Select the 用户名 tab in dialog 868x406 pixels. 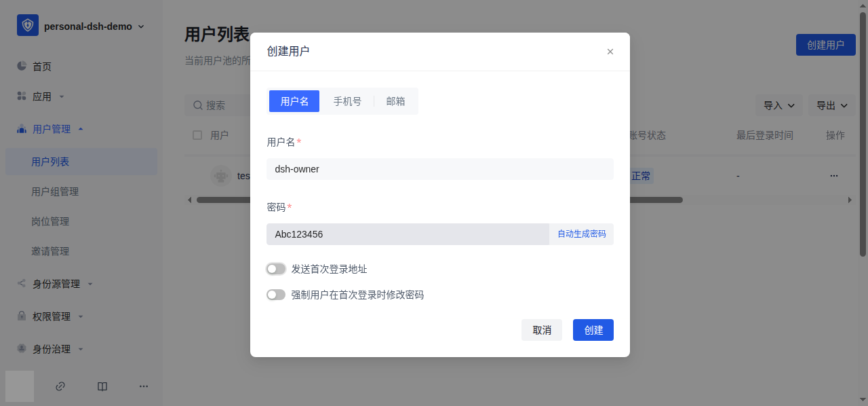pyautogui.click(x=294, y=101)
